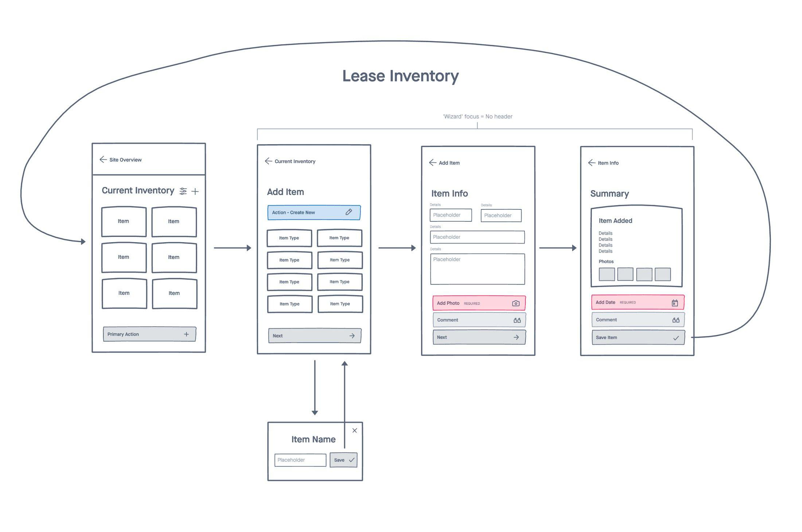Click the arrow icon in Item Info's Next button
This screenshot has width=802, height=532.
click(516, 337)
